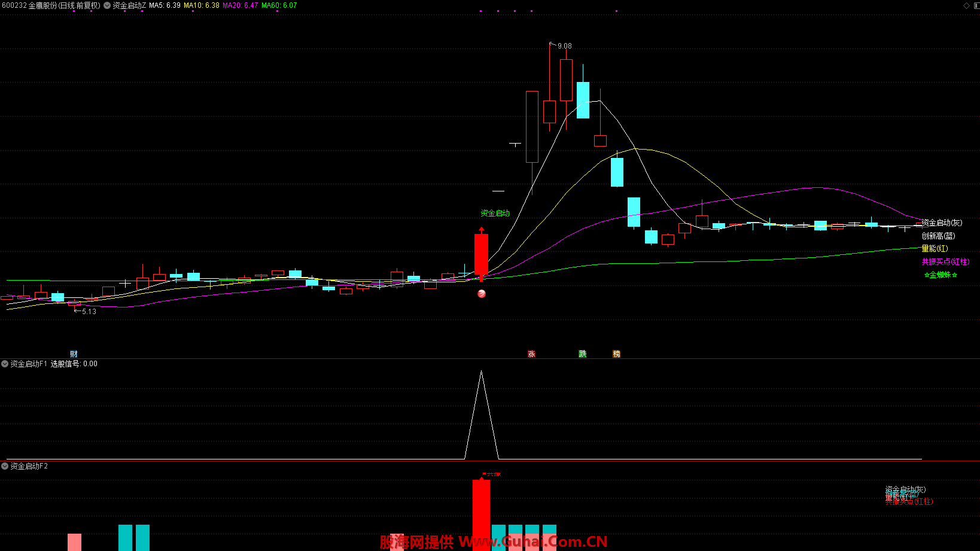Viewport: 980px width, 551px height.
Task: Click the 资金启动F2 panel title
Action: point(29,466)
